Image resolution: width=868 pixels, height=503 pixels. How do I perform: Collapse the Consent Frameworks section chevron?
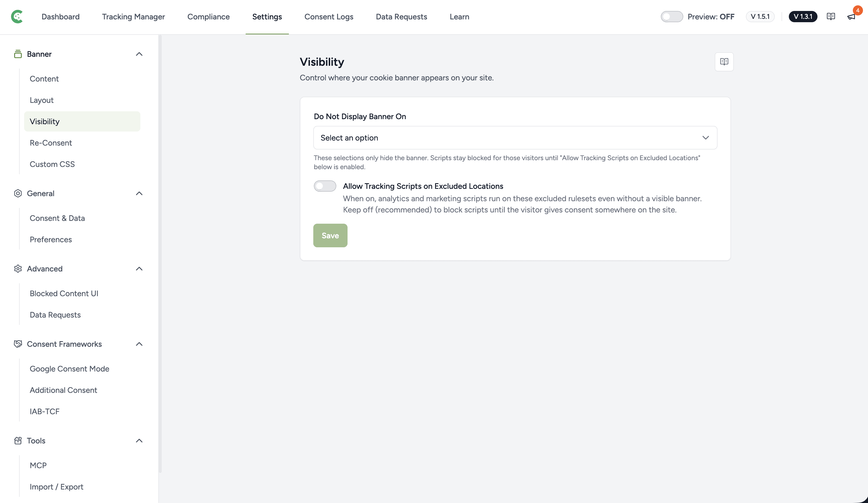click(x=139, y=344)
